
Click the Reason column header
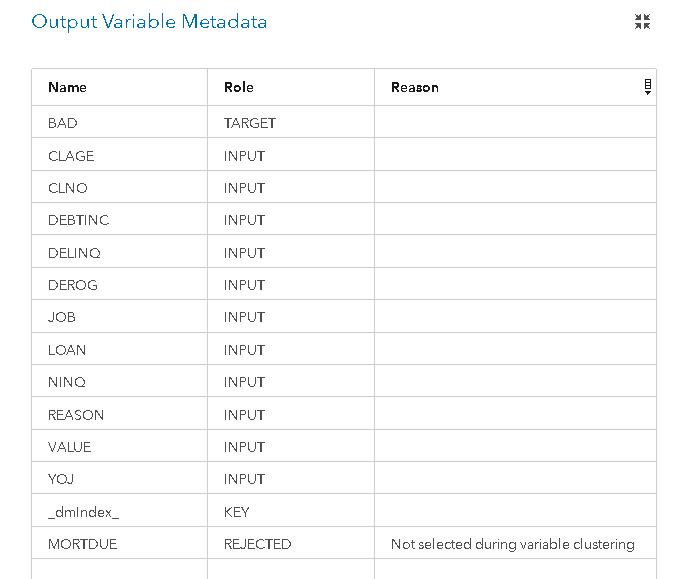click(415, 87)
